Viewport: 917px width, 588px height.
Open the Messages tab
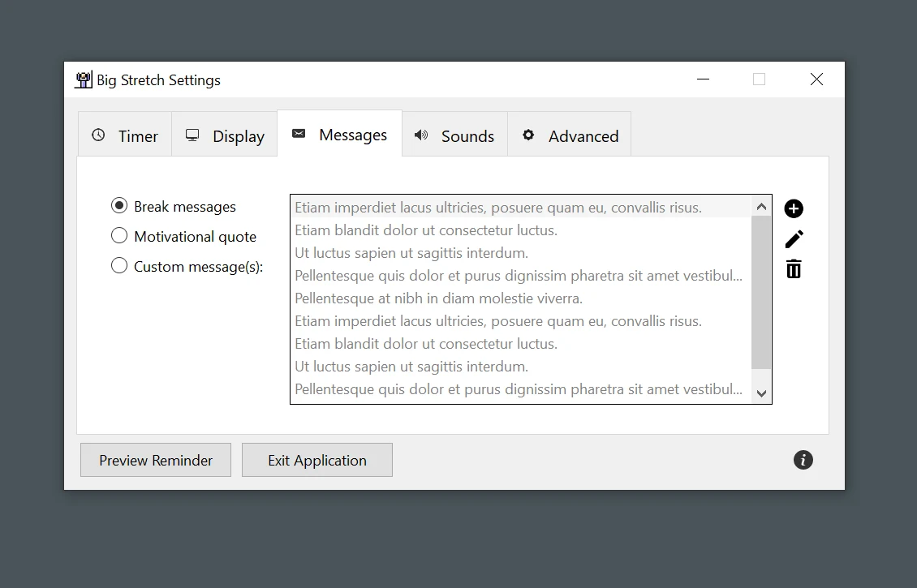coord(340,135)
